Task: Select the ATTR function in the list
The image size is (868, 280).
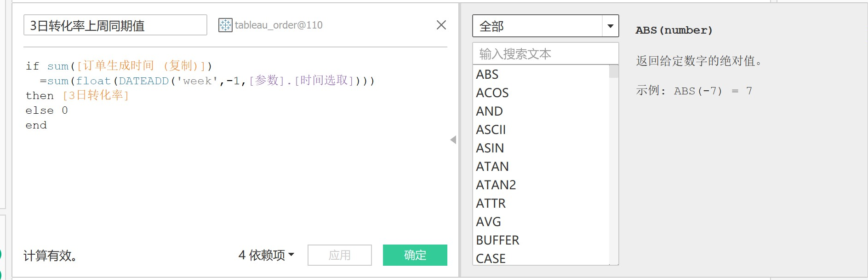Action: (490, 203)
